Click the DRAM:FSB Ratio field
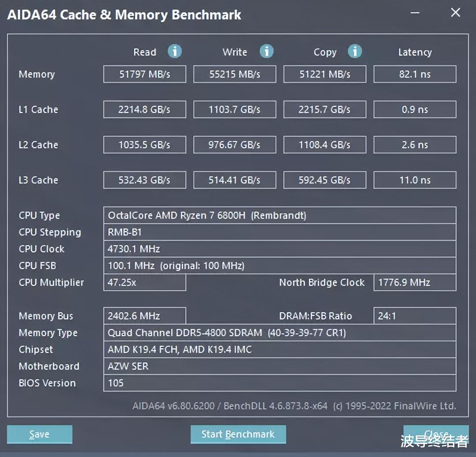This screenshot has height=457, width=476. point(415,316)
